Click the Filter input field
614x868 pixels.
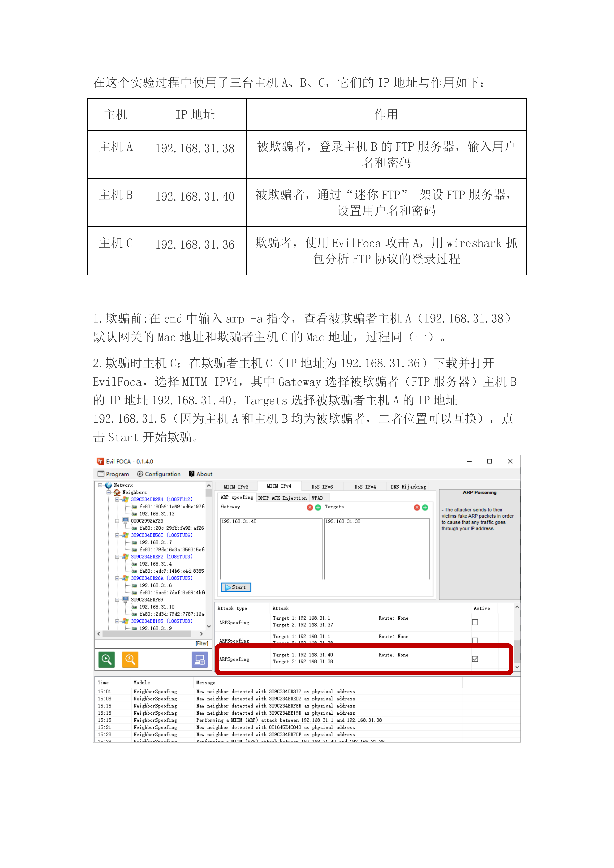(151, 643)
